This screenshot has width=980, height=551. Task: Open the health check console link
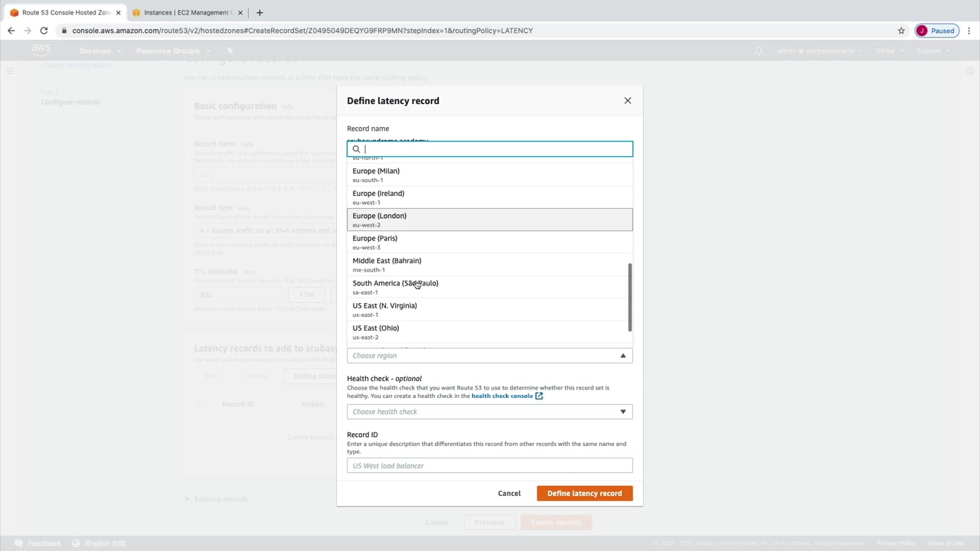[x=507, y=396]
